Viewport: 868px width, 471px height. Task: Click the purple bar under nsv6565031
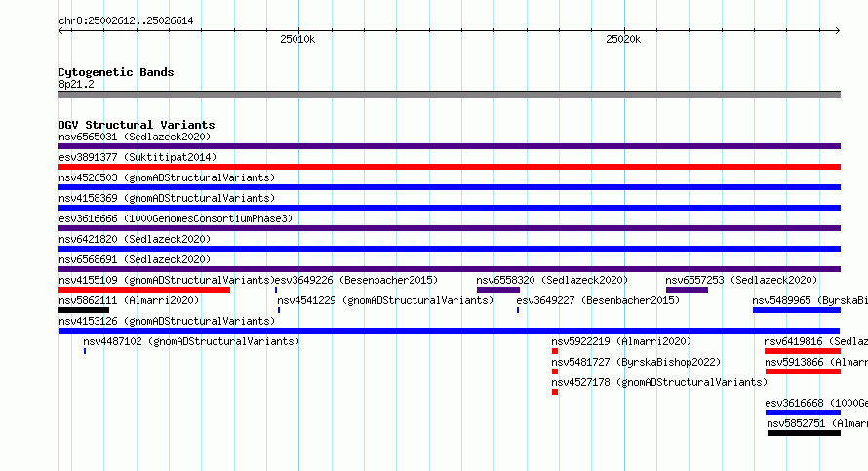point(449,146)
